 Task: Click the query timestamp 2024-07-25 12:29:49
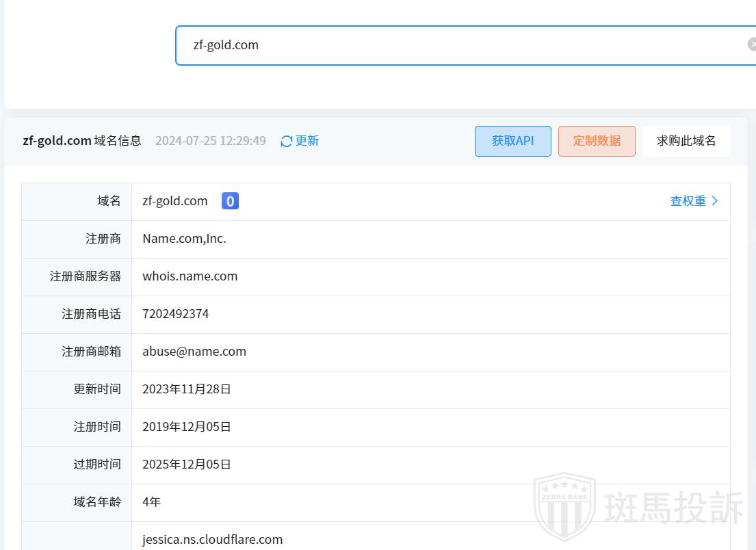211,141
